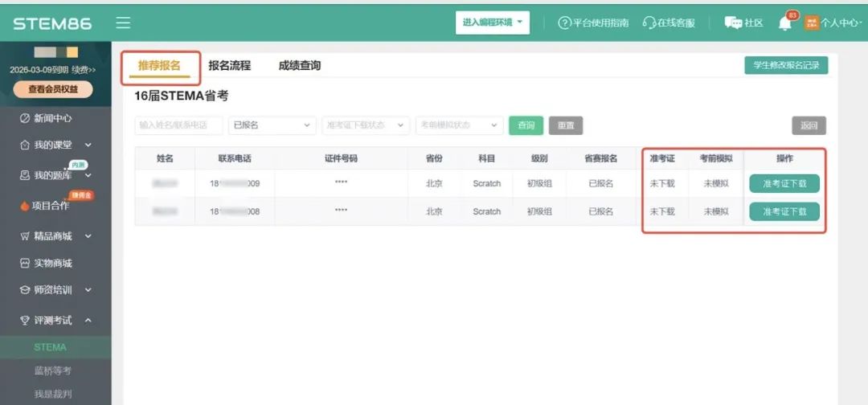Click the green 查询 button
This screenshot has height=405, width=868.
click(526, 125)
